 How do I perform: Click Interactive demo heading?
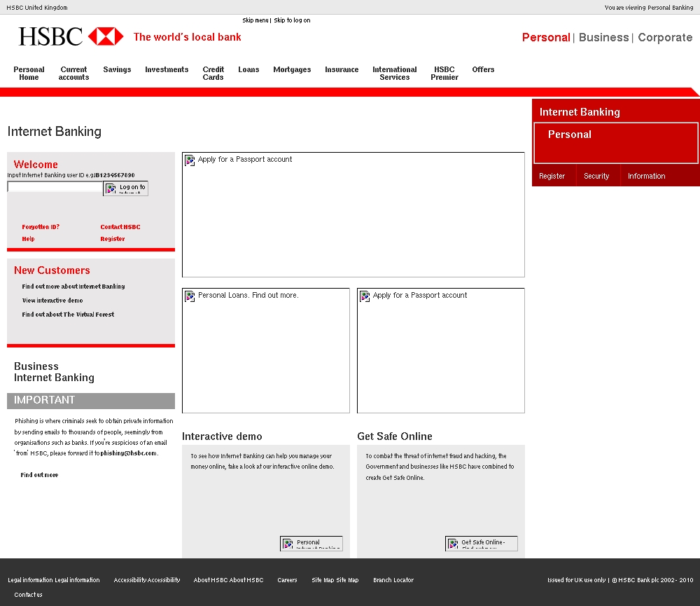222,436
